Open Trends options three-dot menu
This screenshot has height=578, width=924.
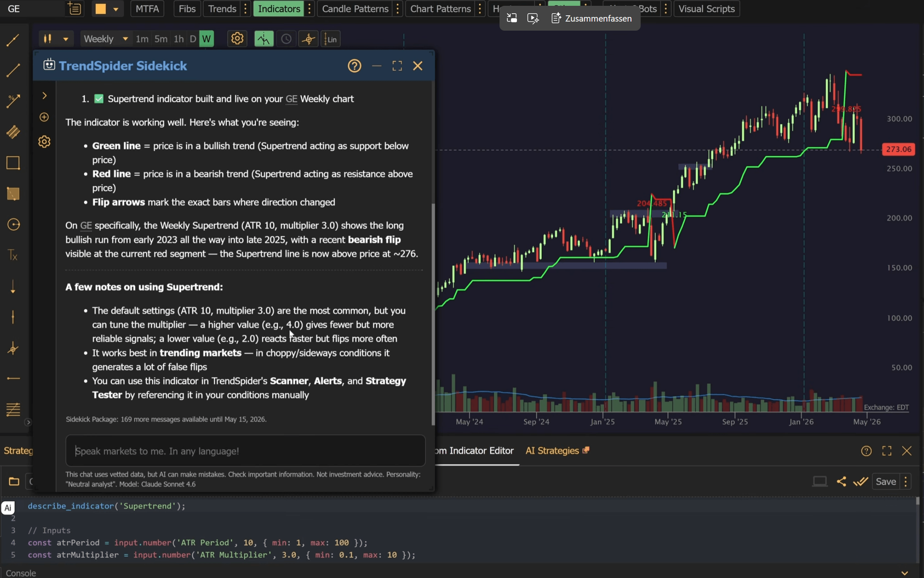[245, 9]
